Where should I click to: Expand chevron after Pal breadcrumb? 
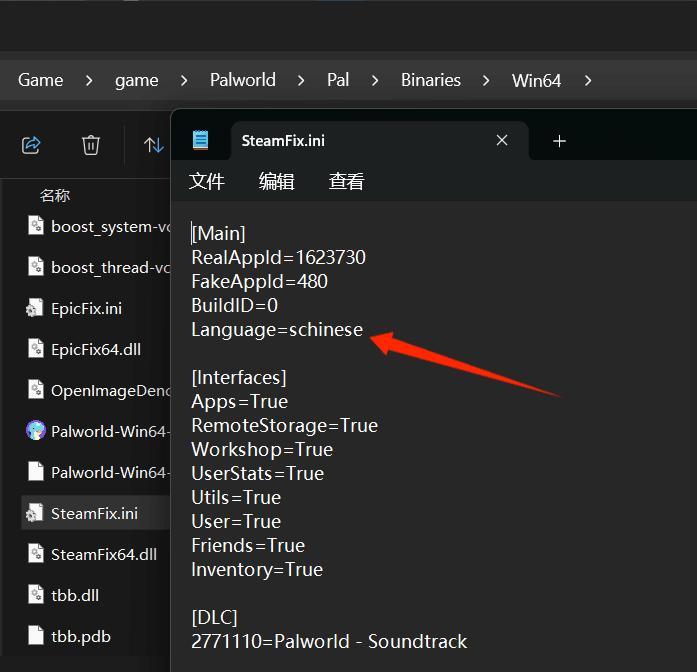point(375,80)
